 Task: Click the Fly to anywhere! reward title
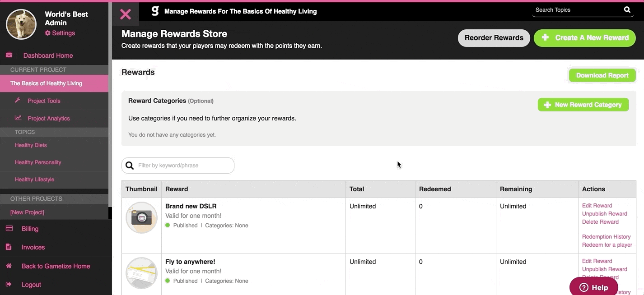coord(190,262)
